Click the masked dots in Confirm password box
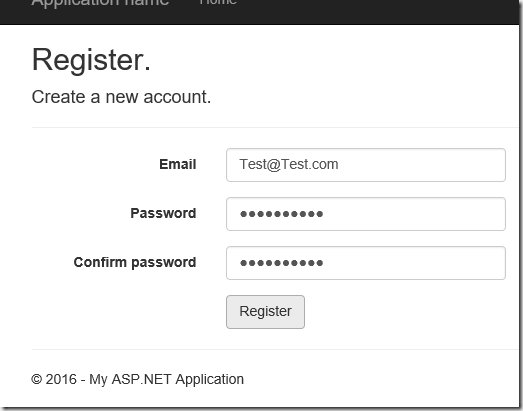The height and width of the screenshot is (411, 523). pos(282,263)
